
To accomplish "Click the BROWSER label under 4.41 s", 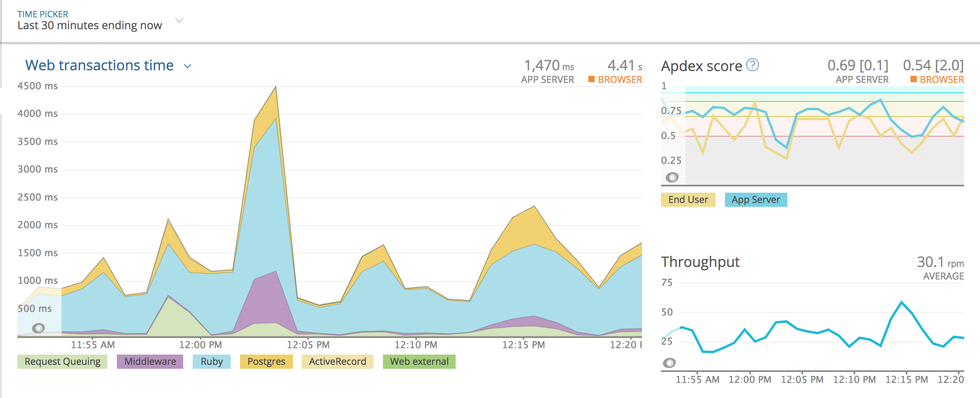I will click(620, 80).
